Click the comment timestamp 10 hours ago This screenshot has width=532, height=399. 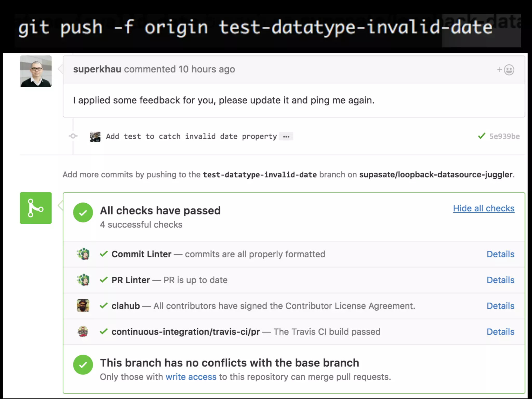pyautogui.click(x=207, y=69)
